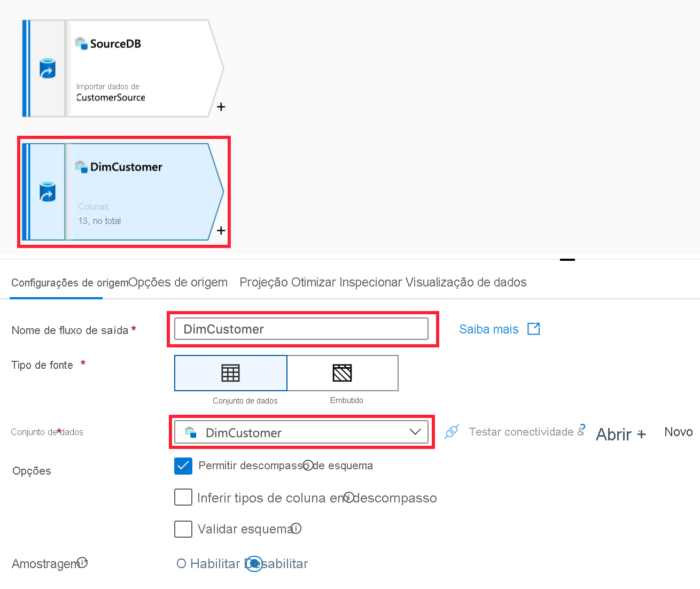Click the plus icon on the SourceDB node
The width and height of the screenshot is (700, 589).
coord(221,107)
